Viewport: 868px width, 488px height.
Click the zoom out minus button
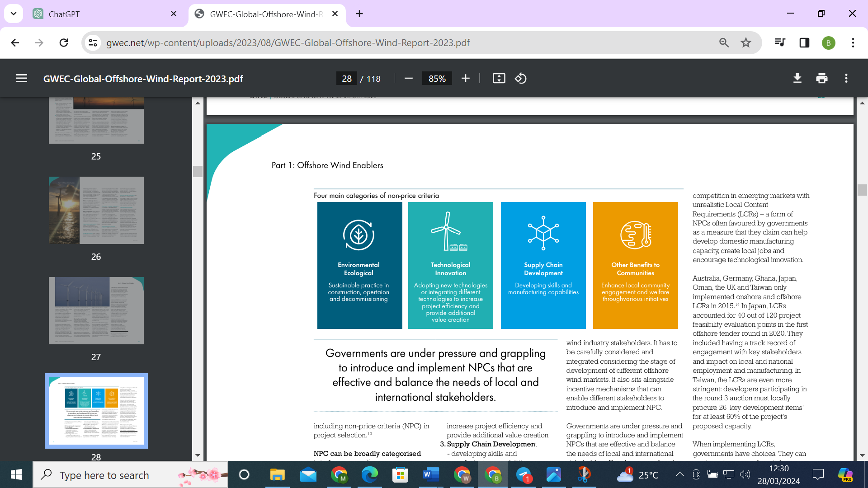point(408,78)
